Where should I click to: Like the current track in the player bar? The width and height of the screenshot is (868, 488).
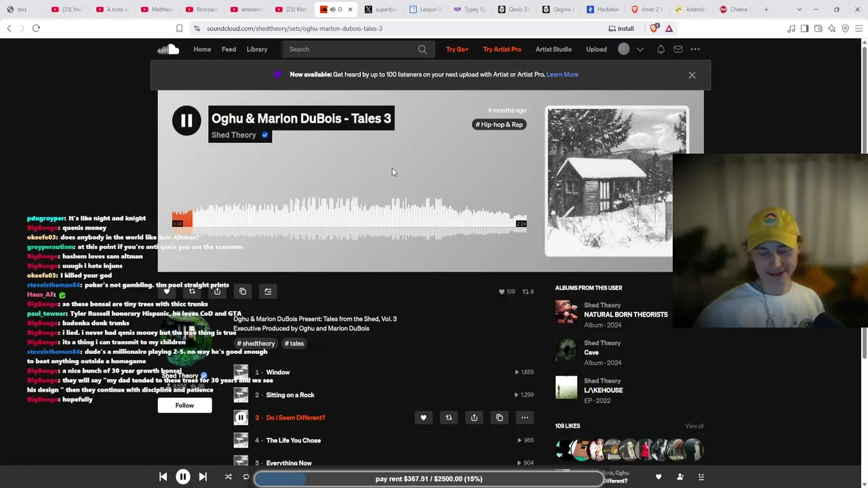pyautogui.click(x=658, y=477)
